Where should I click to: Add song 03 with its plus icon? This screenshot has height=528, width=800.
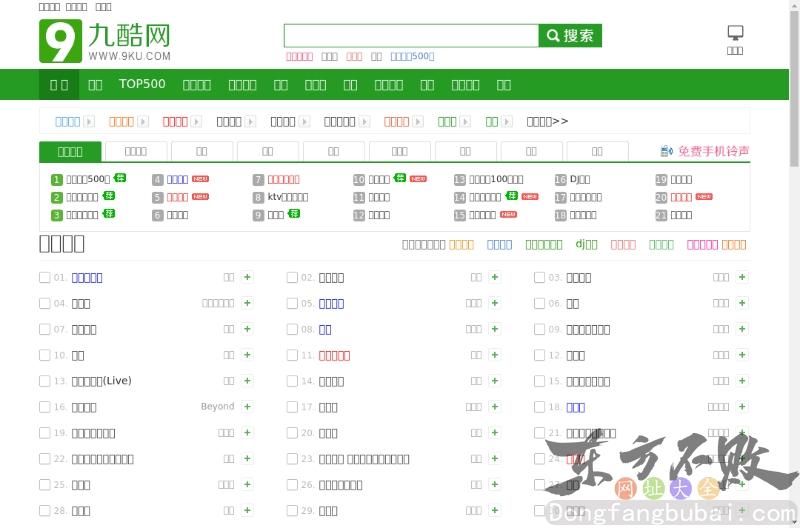[x=742, y=277]
